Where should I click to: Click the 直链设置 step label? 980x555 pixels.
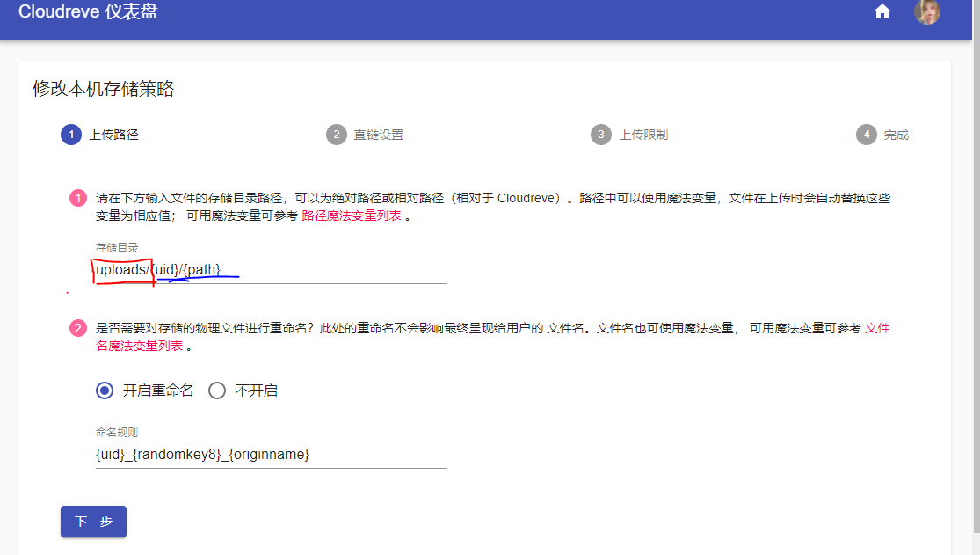379,135
